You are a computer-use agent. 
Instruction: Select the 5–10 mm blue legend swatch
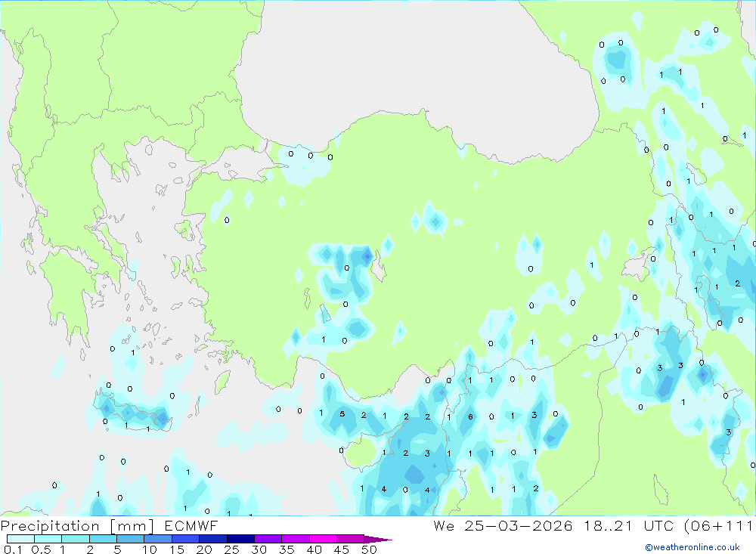click(131, 539)
